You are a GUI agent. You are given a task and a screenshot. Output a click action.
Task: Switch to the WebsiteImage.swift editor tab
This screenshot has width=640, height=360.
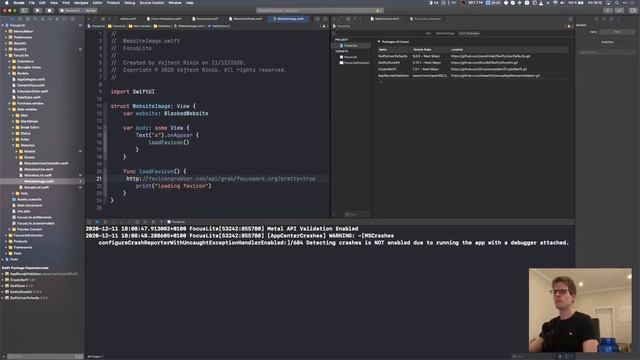pos(289,19)
